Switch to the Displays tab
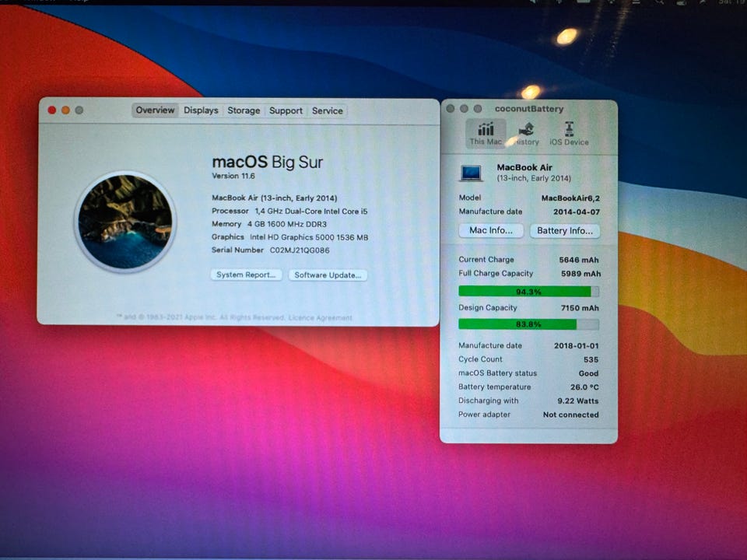This screenshot has width=747, height=560. (x=201, y=110)
